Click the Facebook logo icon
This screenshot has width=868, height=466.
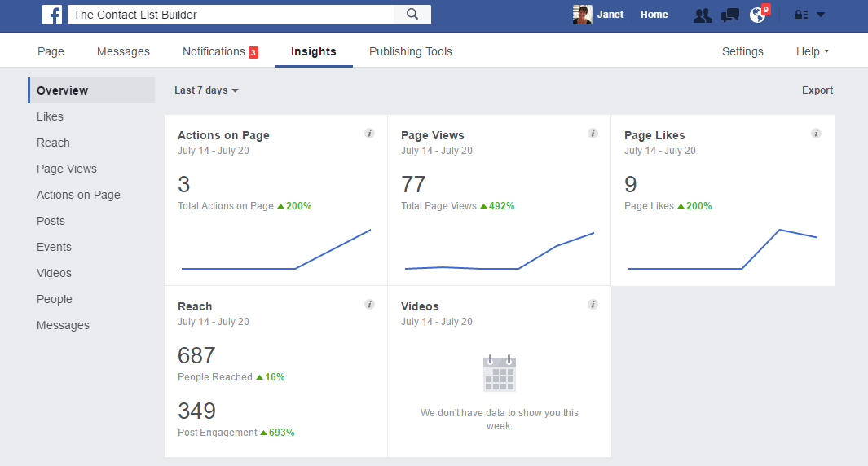53,15
